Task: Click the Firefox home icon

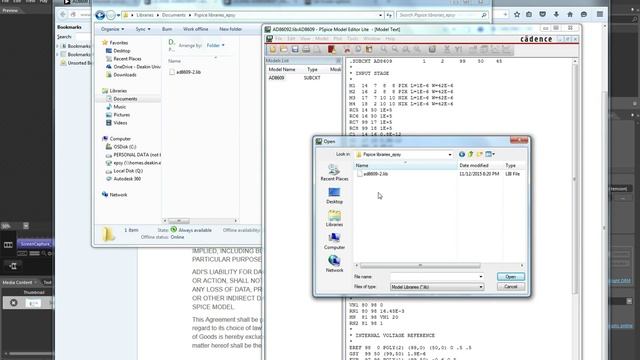Action: [x=570, y=14]
